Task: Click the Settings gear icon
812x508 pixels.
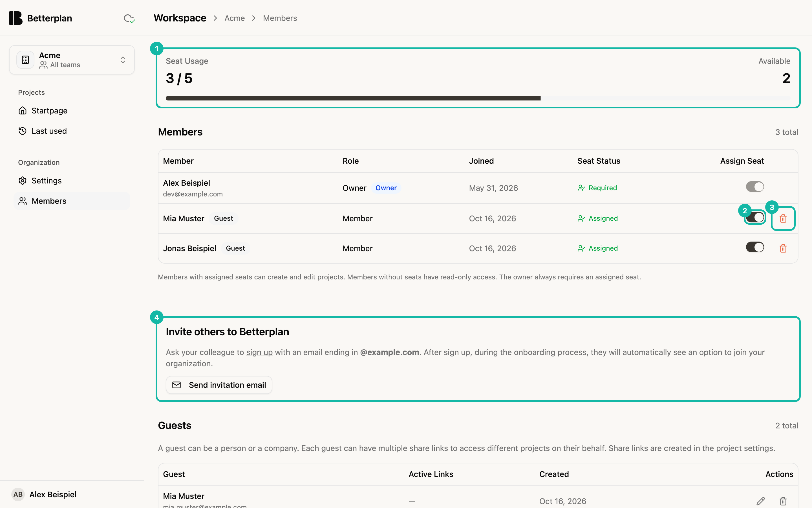Action: pyautogui.click(x=23, y=181)
